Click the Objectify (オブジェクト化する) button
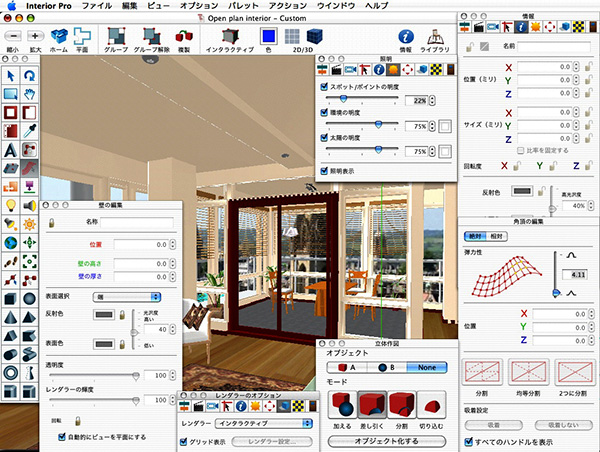 pyautogui.click(x=386, y=440)
